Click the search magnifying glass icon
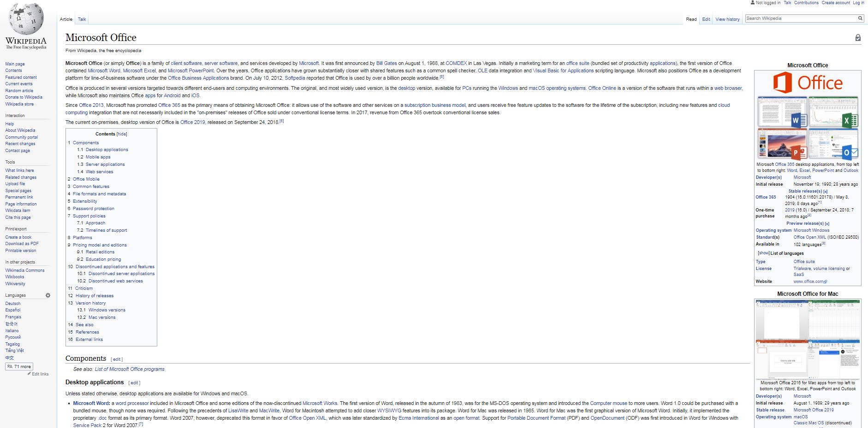The image size is (868, 428). pyautogui.click(x=860, y=18)
